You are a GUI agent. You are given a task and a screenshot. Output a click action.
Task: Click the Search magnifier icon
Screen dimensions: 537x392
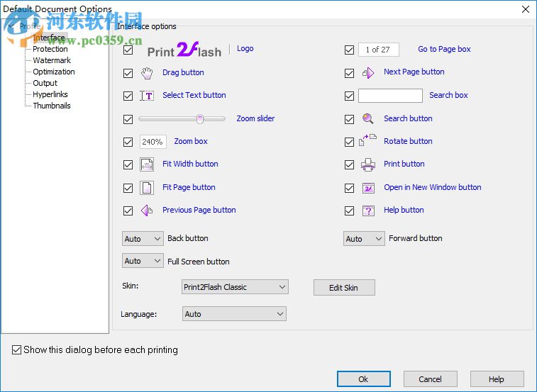[368, 119]
